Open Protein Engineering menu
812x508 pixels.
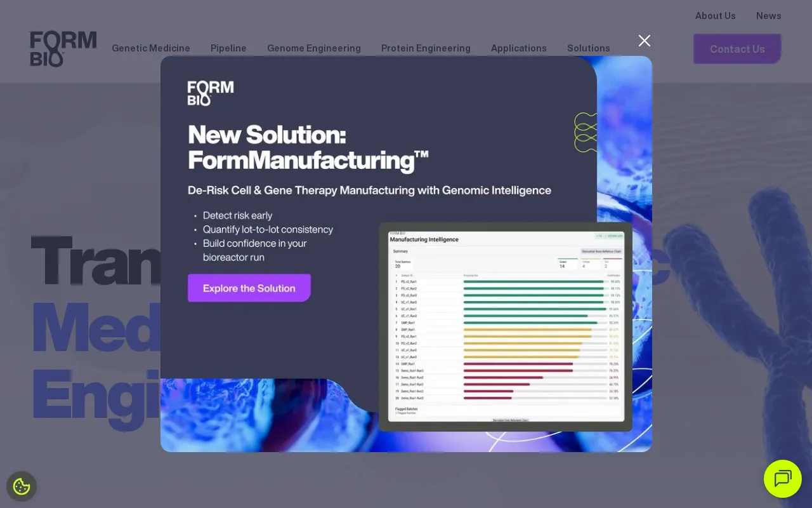tap(426, 48)
